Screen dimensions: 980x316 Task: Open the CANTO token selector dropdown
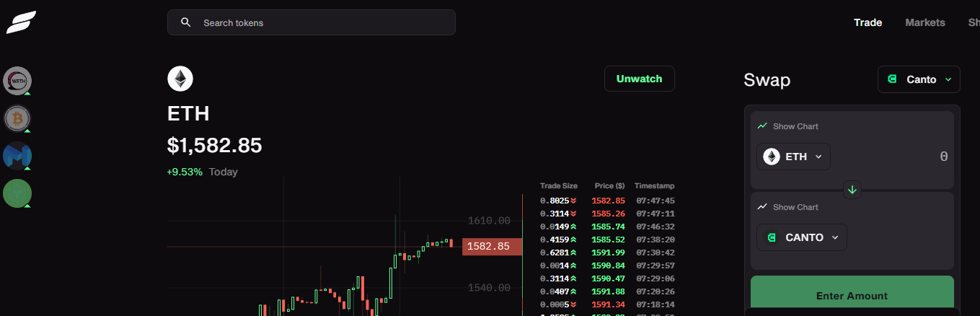(801, 237)
